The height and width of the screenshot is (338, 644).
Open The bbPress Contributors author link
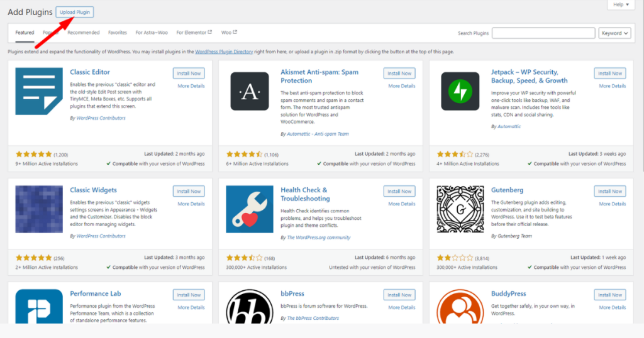pyautogui.click(x=313, y=319)
